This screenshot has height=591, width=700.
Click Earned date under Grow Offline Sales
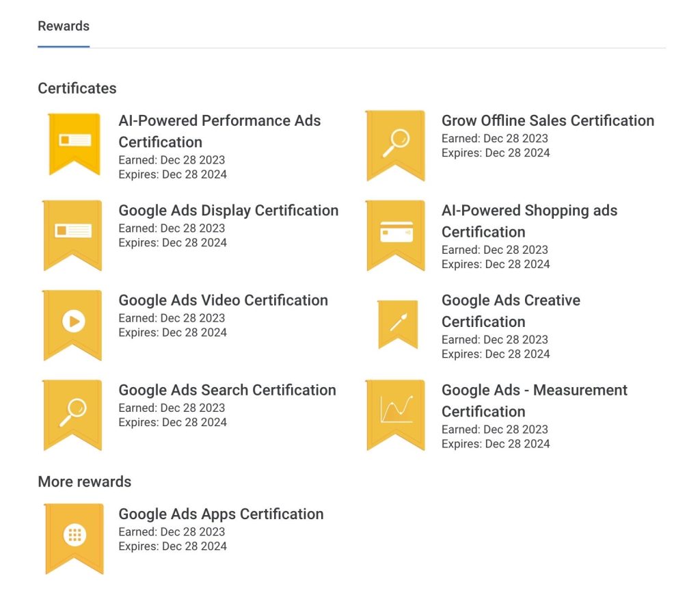[x=495, y=138]
